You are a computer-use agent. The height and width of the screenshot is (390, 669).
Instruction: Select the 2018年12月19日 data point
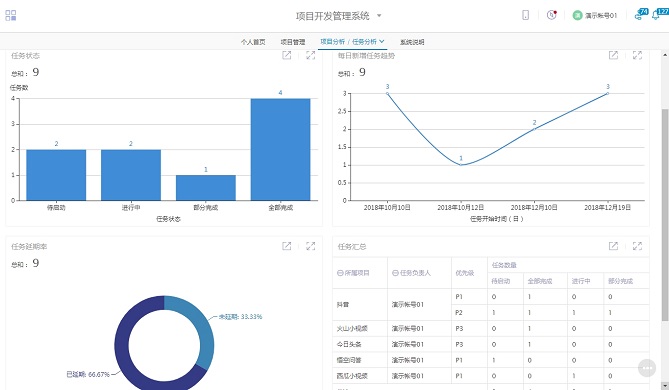[608, 93]
